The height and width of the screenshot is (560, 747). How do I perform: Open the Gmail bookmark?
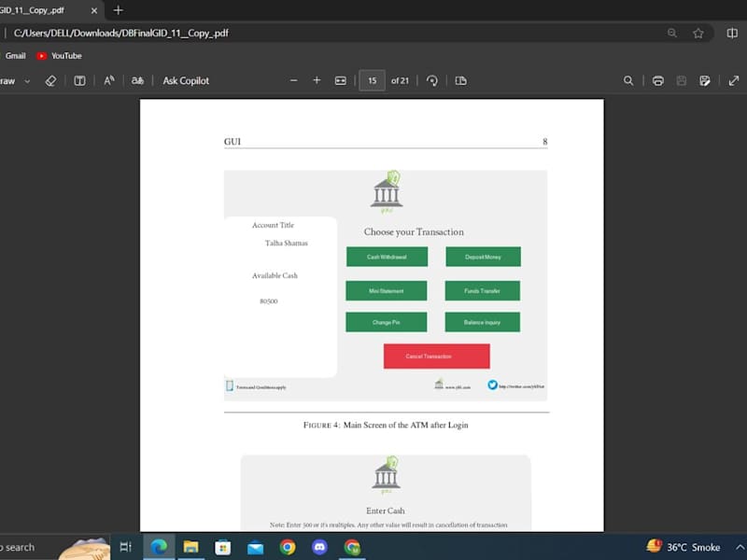tap(15, 56)
